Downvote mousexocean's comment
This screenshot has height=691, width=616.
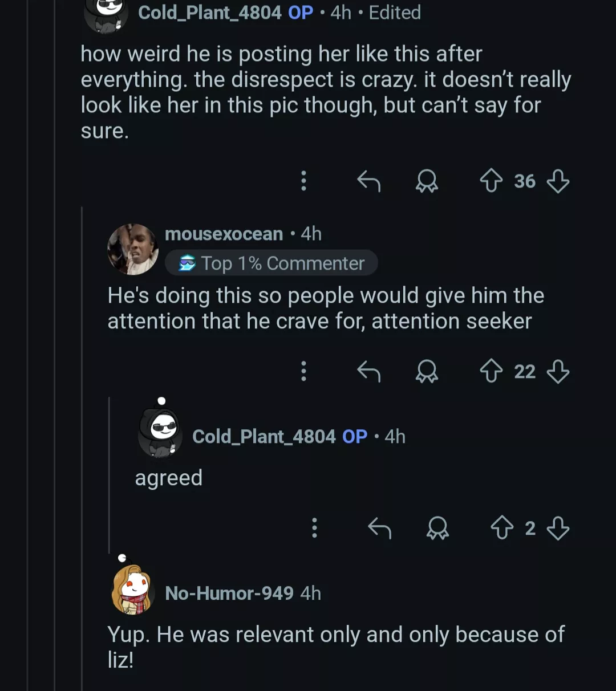tap(558, 372)
